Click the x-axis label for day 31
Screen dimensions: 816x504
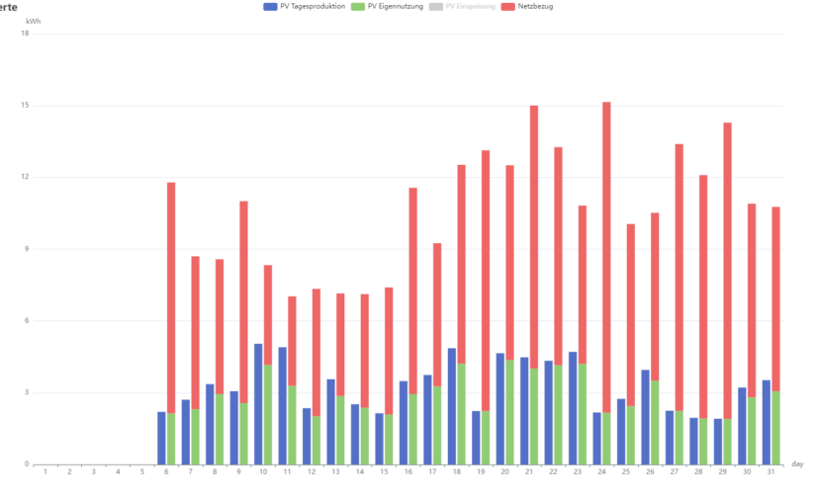click(x=771, y=471)
